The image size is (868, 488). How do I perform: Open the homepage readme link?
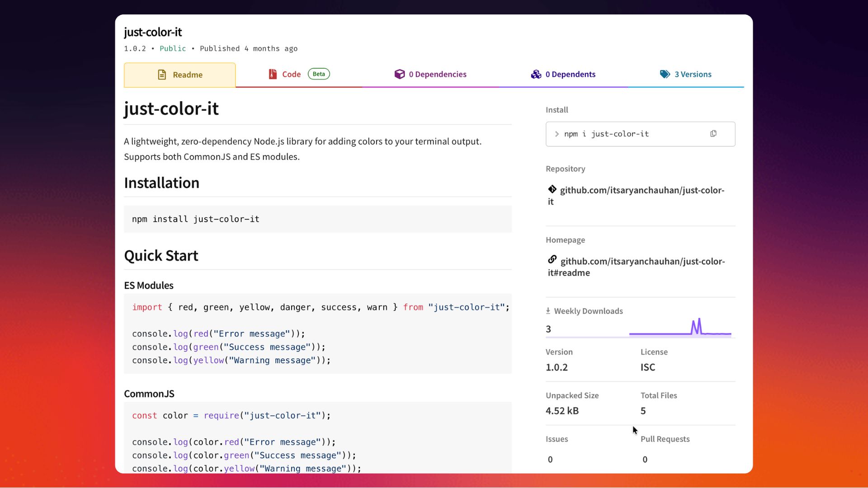click(642, 262)
